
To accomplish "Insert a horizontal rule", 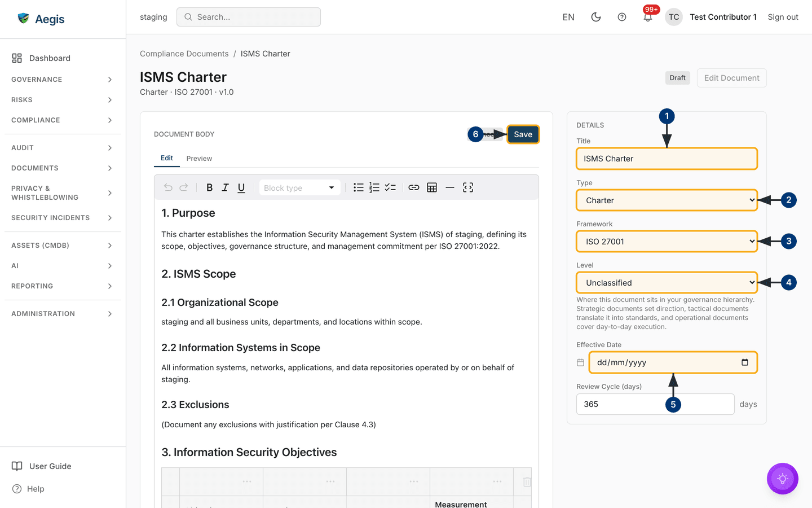I will point(450,187).
